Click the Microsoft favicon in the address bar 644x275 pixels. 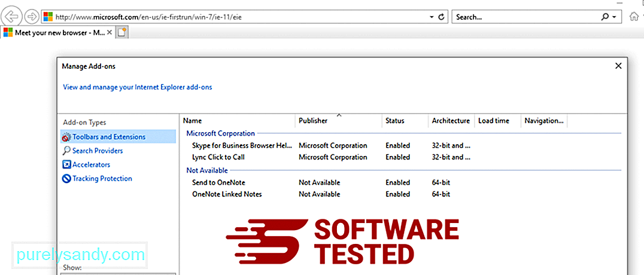[48, 17]
